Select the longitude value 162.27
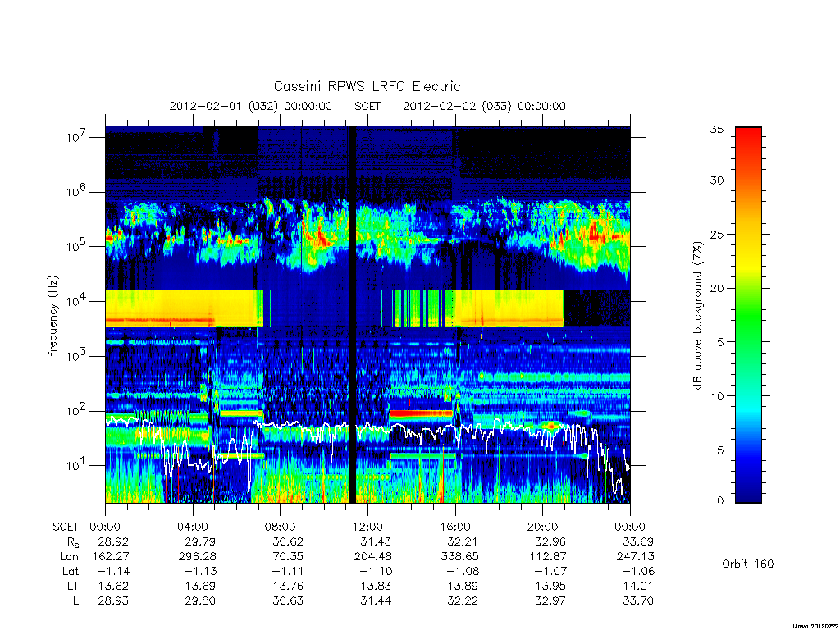Image resolution: width=840 pixels, height=630 pixels. pyautogui.click(x=111, y=557)
